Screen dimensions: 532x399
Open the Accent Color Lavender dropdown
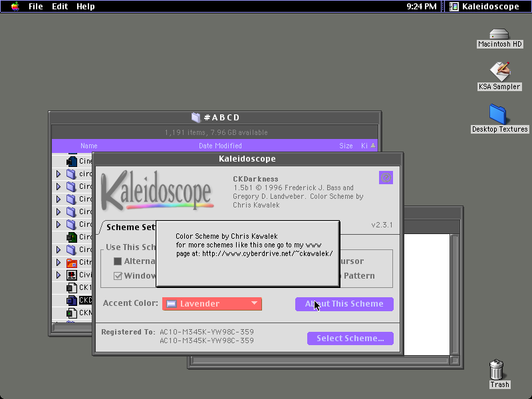[212, 304]
